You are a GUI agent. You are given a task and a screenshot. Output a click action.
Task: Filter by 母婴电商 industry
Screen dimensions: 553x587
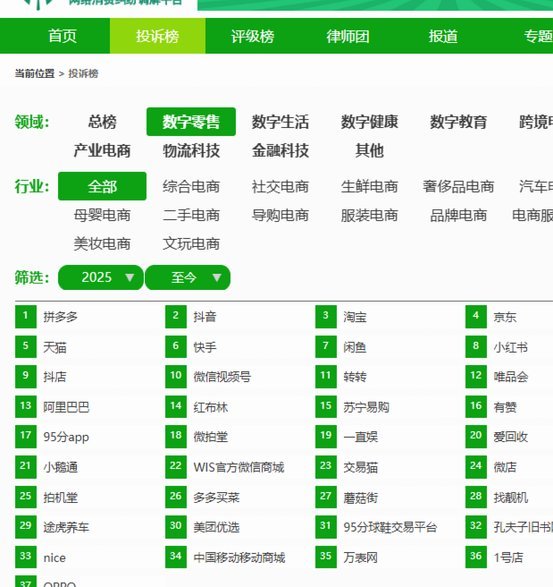(102, 215)
